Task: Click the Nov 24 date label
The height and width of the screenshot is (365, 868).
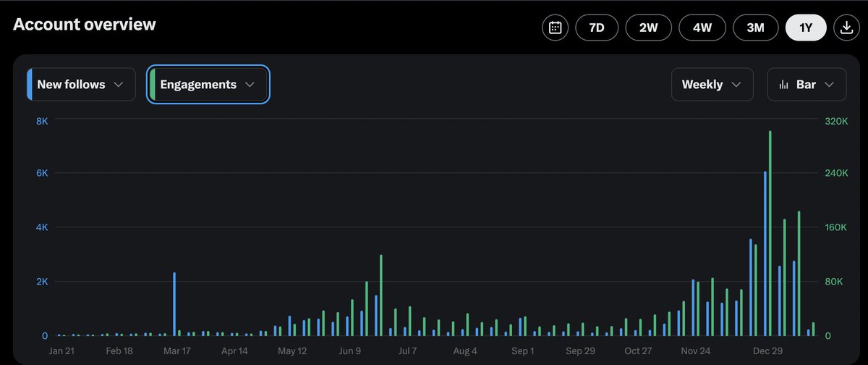Action: click(x=695, y=351)
